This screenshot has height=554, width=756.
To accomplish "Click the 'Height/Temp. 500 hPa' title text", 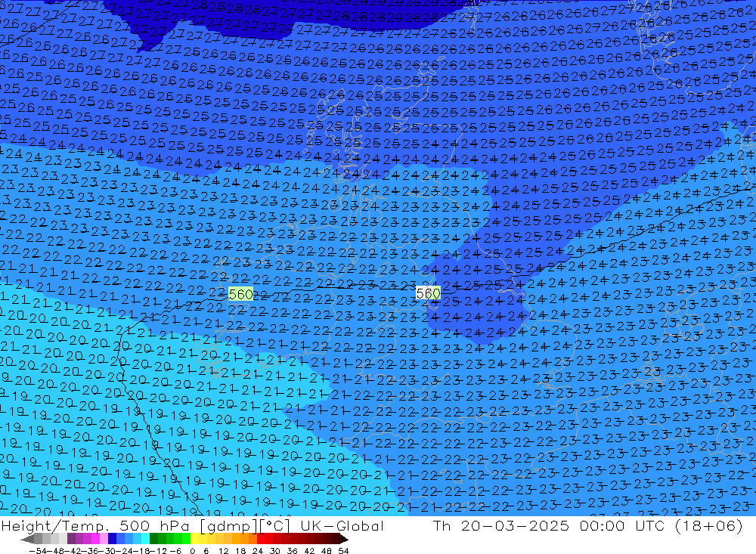I will (97, 526).
